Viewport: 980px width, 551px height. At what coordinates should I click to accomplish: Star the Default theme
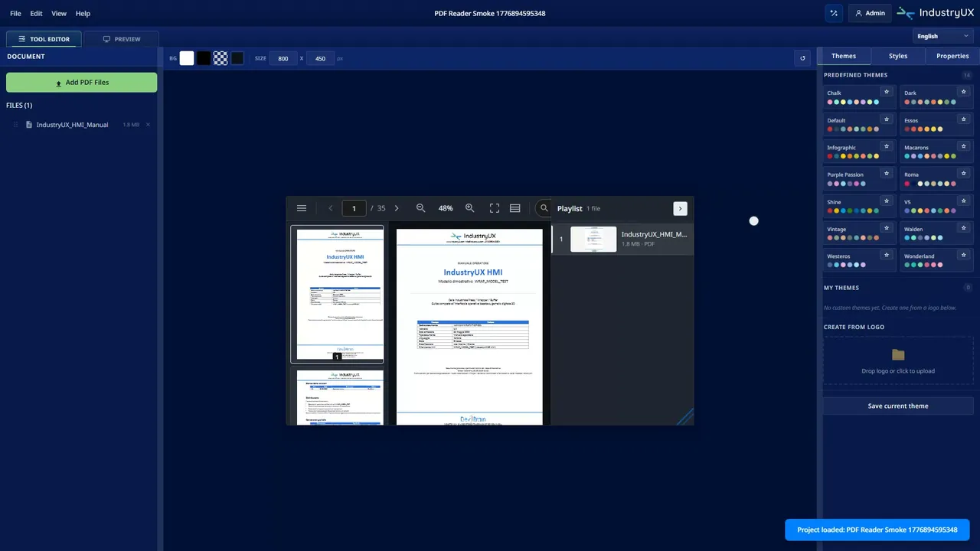[x=887, y=119]
